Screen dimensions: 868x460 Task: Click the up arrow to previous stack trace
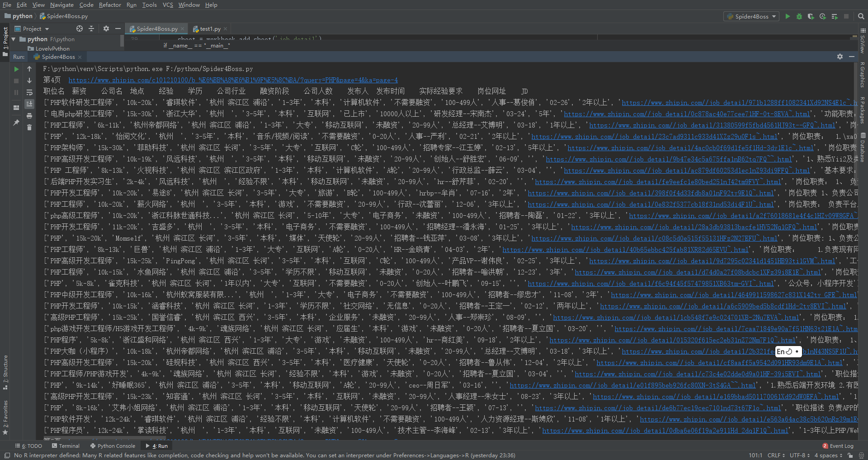click(x=29, y=69)
